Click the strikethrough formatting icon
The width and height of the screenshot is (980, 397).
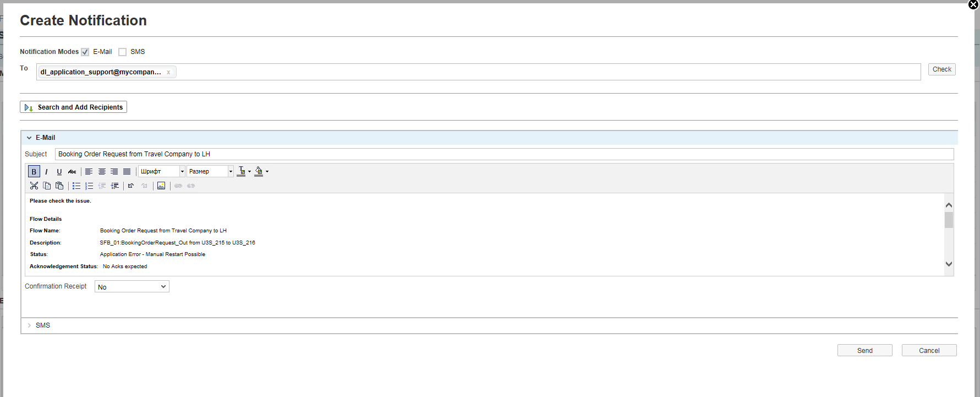pyautogui.click(x=72, y=172)
